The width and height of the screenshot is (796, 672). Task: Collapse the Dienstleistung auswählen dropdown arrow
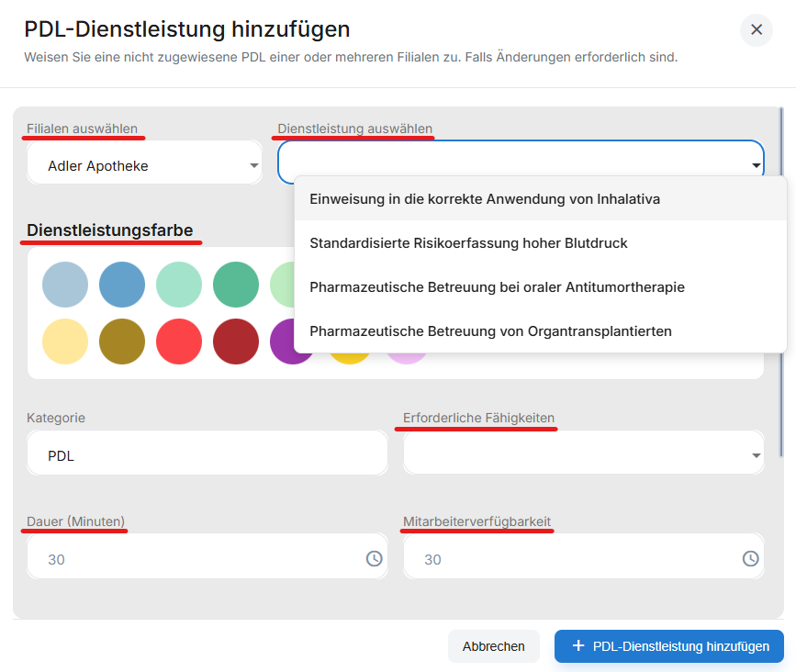click(756, 165)
